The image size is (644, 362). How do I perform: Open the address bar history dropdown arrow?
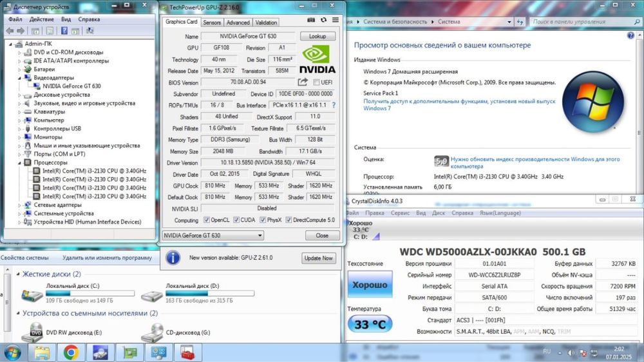(x=509, y=22)
